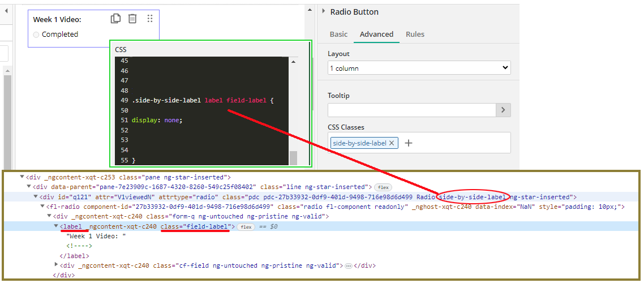Select the "Week 1 Video: " text node
This screenshot has height=283, width=644.
[96, 236]
